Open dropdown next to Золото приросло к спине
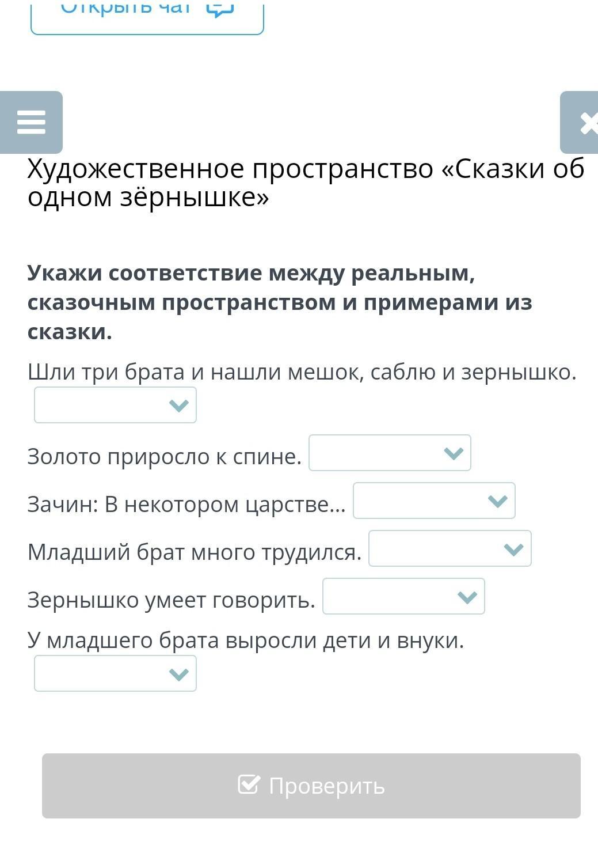598x868 pixels. coord(390,453)
